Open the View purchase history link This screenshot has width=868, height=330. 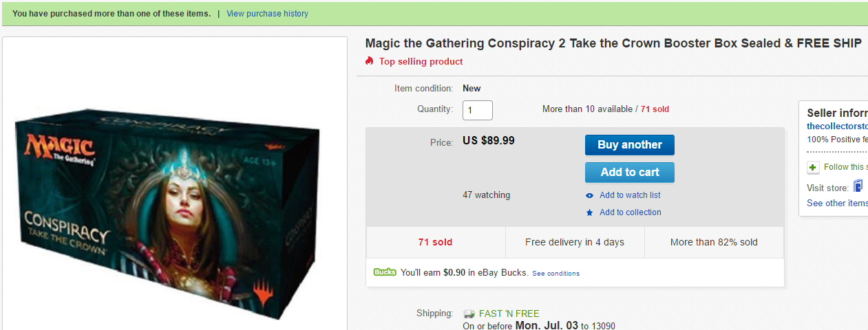pyautogui.click(x=267, y=14)
